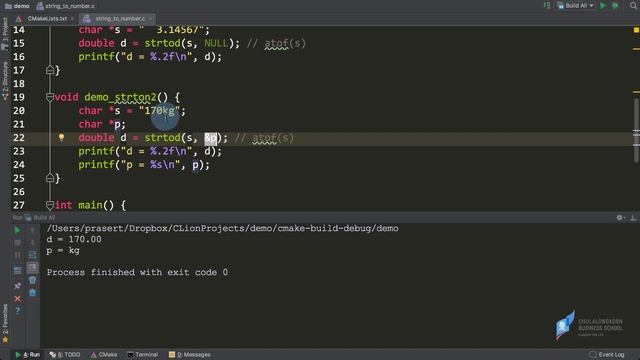The height and width of the screenshot is (360, 640).
Task: Click the green Run button in top toolbar
Action: (602, 6)
